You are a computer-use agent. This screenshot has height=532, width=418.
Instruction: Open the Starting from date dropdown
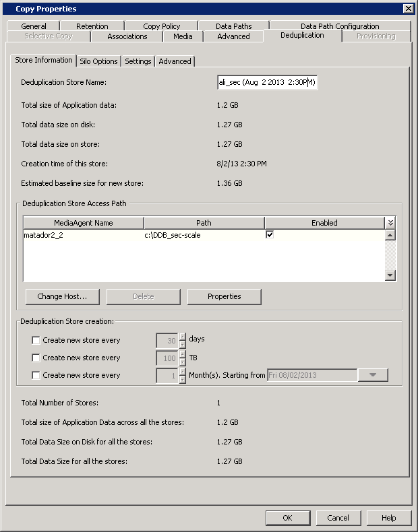tap(373, 375)
